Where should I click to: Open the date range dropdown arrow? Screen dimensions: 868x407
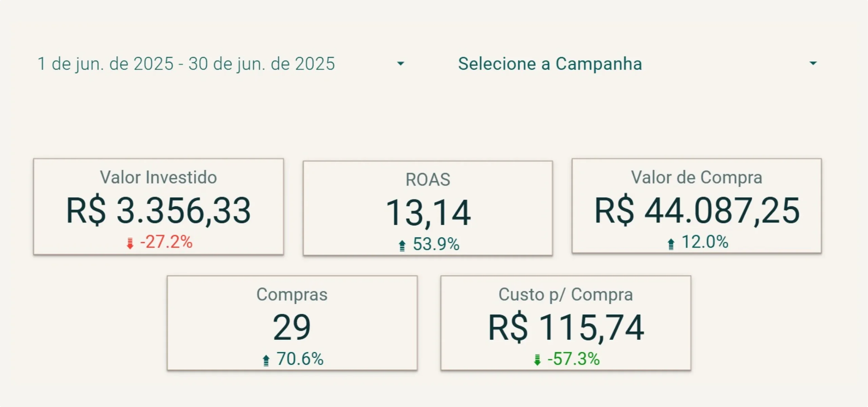point(400,63)
